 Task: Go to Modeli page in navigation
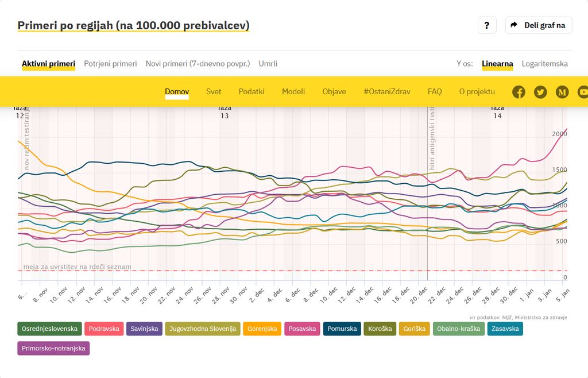point(293,92)
